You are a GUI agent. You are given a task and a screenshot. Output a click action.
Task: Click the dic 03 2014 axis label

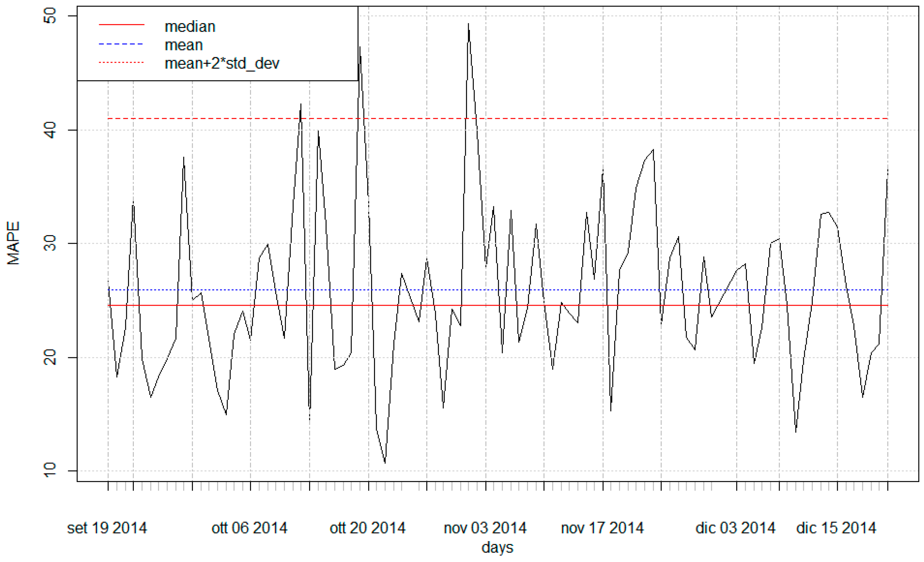735,528
